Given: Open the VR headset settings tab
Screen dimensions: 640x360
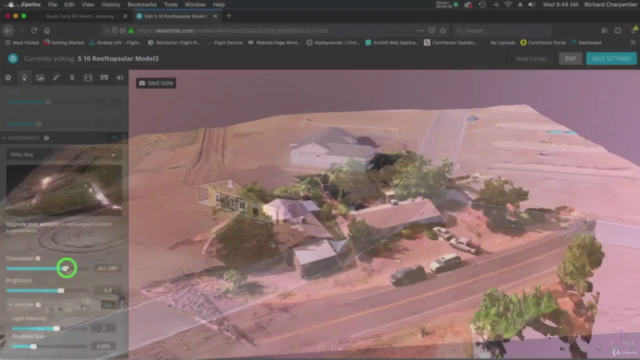Looking at the screenshot, I should click(104, 78).
